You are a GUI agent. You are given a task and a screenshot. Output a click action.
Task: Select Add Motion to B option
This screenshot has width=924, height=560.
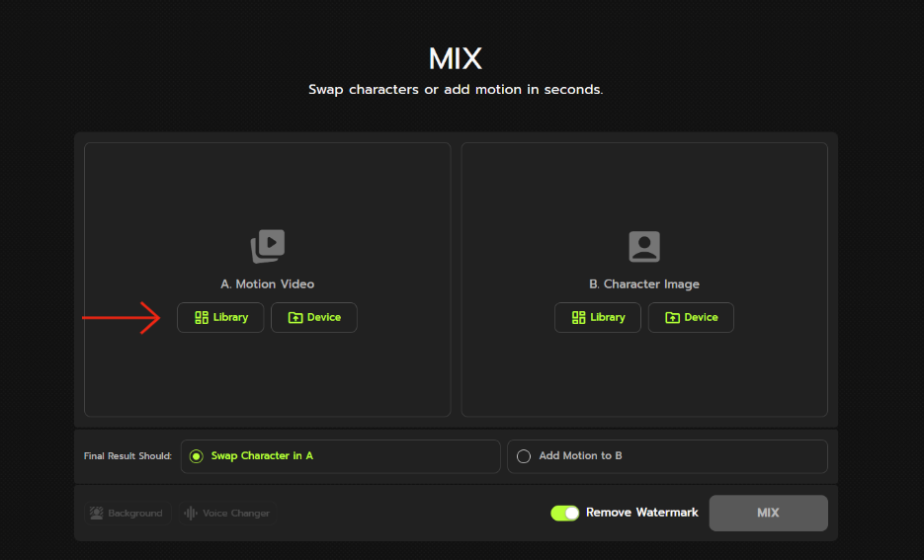pyautogui.click(x=667, y=456)
